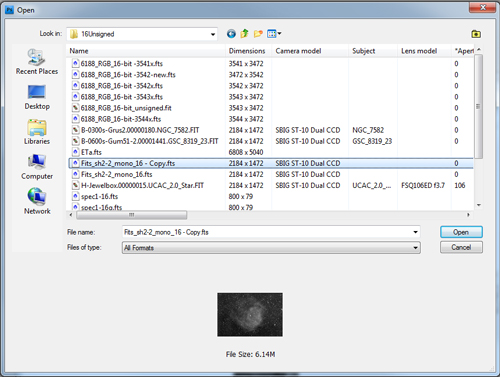
Task: Open the View Menu icon dropdown
Action: pos(274,34)
